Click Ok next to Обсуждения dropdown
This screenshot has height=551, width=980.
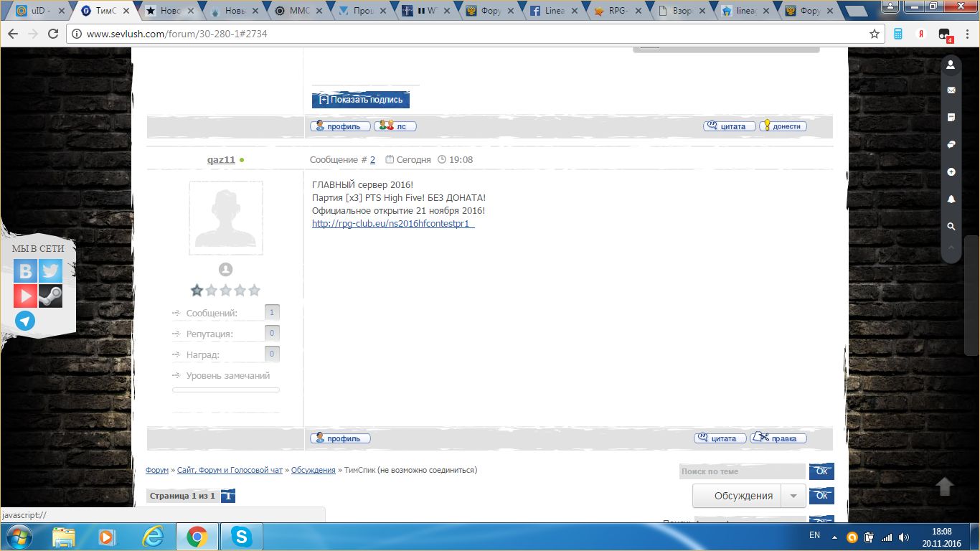click(821, 496)
